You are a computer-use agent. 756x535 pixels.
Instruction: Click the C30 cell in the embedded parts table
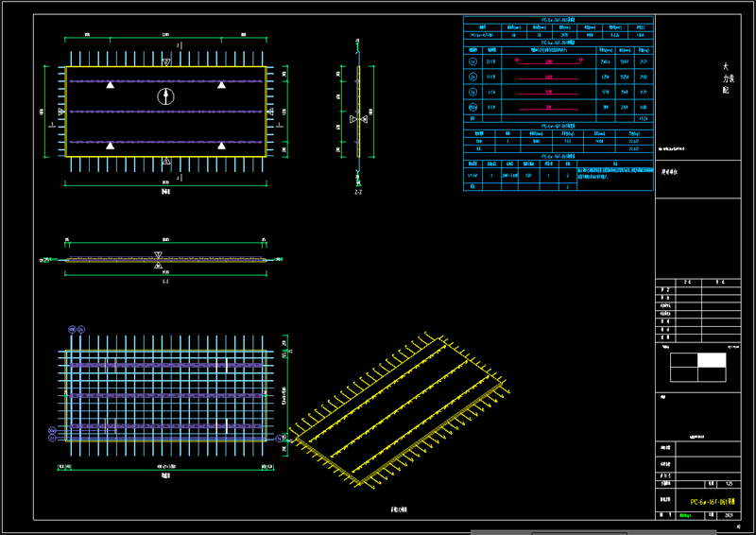click(528, 176)
